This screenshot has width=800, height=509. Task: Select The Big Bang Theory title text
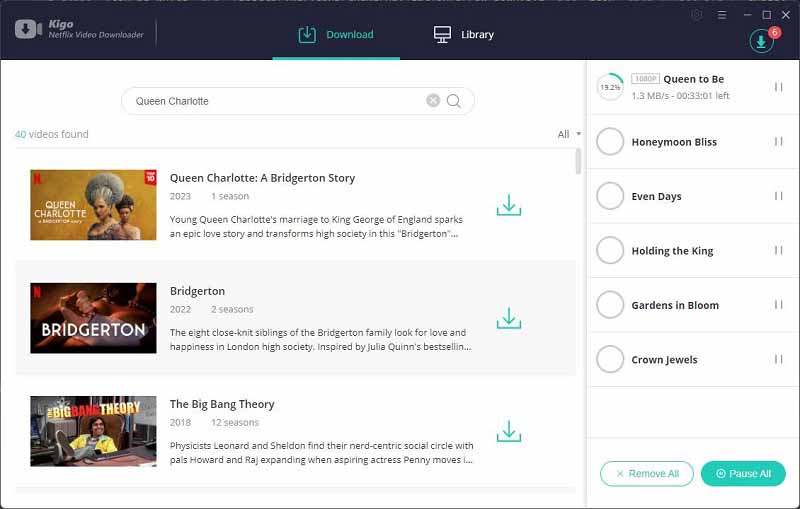[x=222, y=404]
